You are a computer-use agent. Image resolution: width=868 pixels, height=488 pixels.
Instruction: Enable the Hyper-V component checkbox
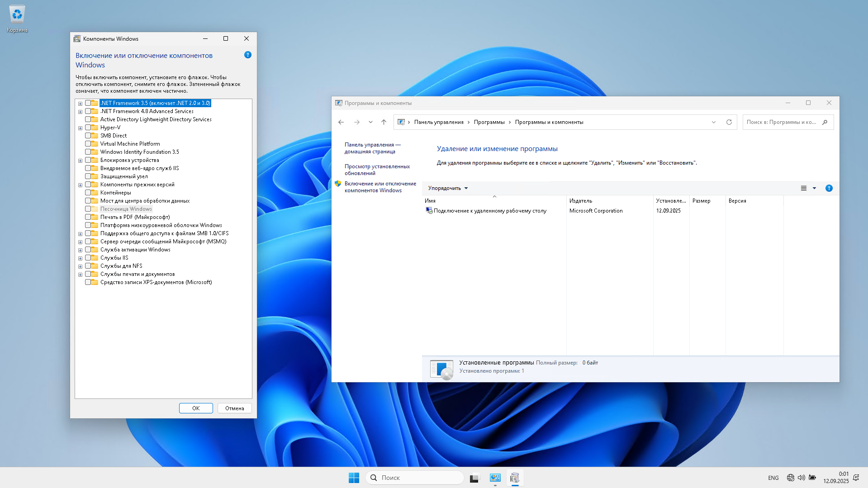pos(88,128)
